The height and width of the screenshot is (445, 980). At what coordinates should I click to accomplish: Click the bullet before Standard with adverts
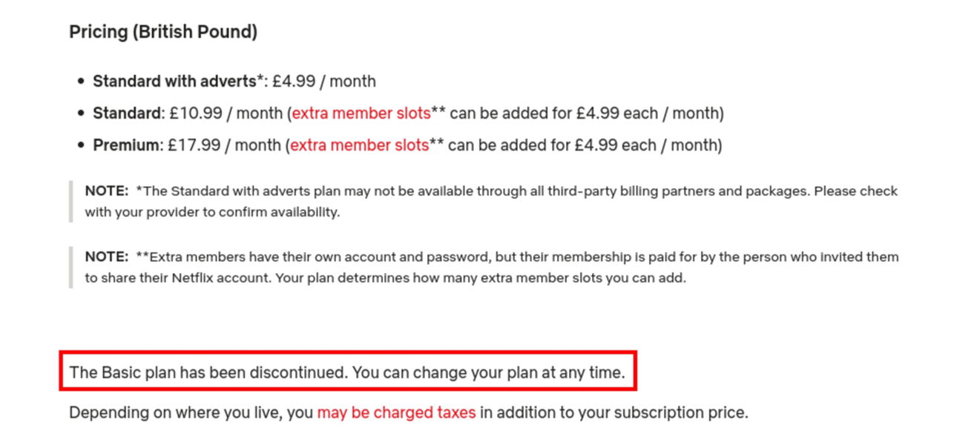81,82
